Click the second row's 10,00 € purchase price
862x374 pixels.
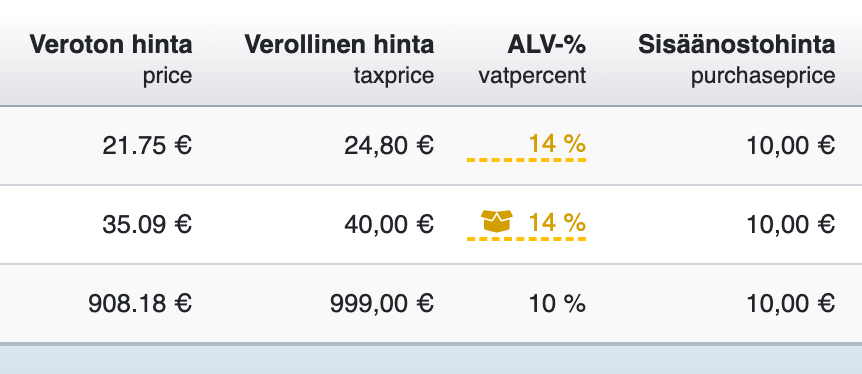click(791, 224)
